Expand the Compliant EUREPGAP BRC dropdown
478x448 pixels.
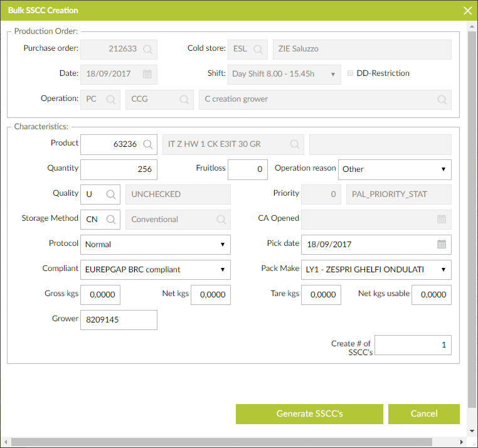pos(156,270)
